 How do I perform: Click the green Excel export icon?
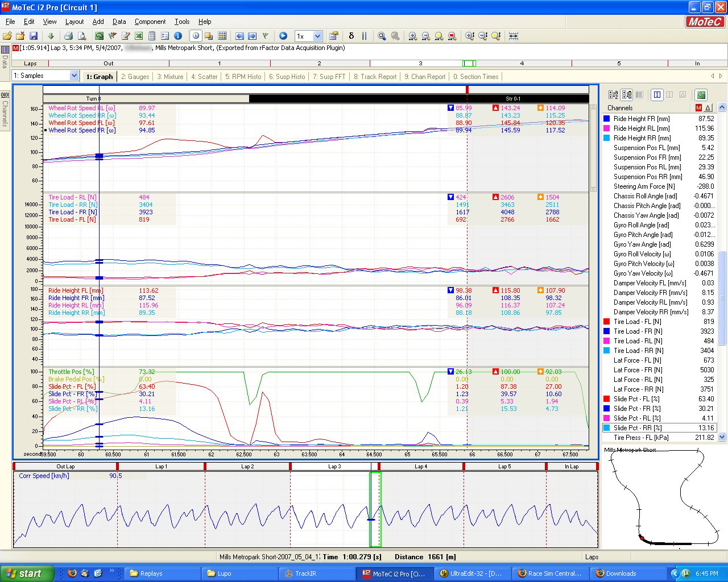[x=139, y=36]
